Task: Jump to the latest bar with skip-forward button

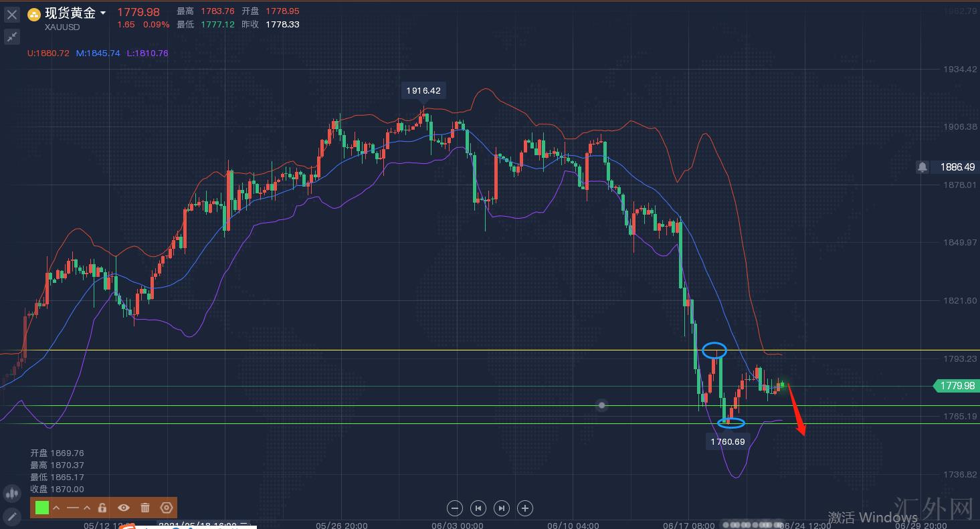Action: 502,508
